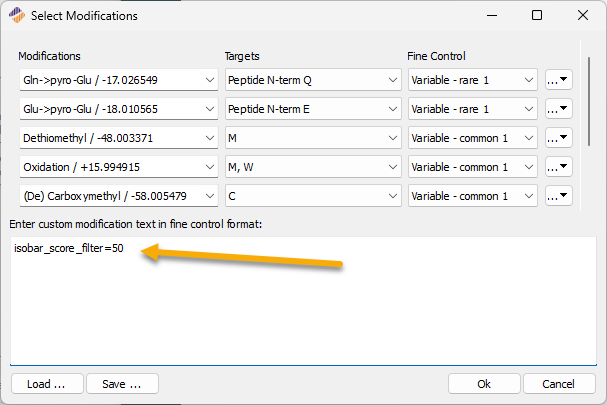Open the M, W targets dropdown

[313, 167]
